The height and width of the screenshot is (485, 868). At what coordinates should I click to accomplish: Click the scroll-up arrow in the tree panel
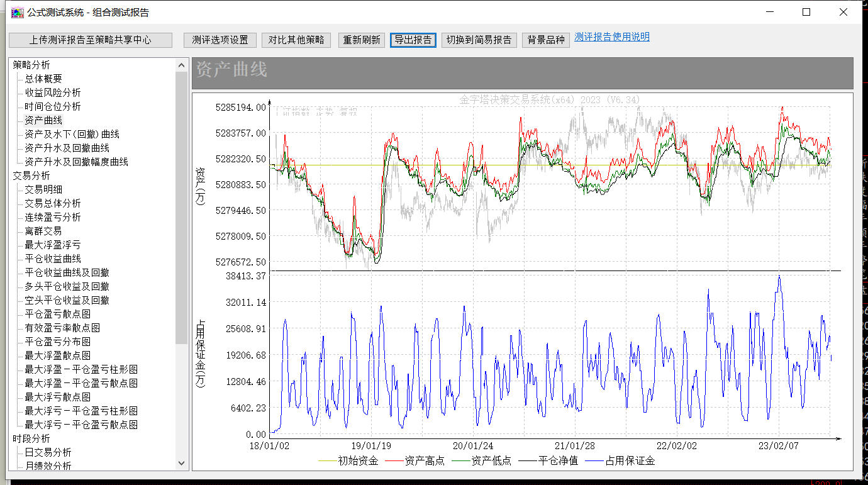[x=181, y=65]
